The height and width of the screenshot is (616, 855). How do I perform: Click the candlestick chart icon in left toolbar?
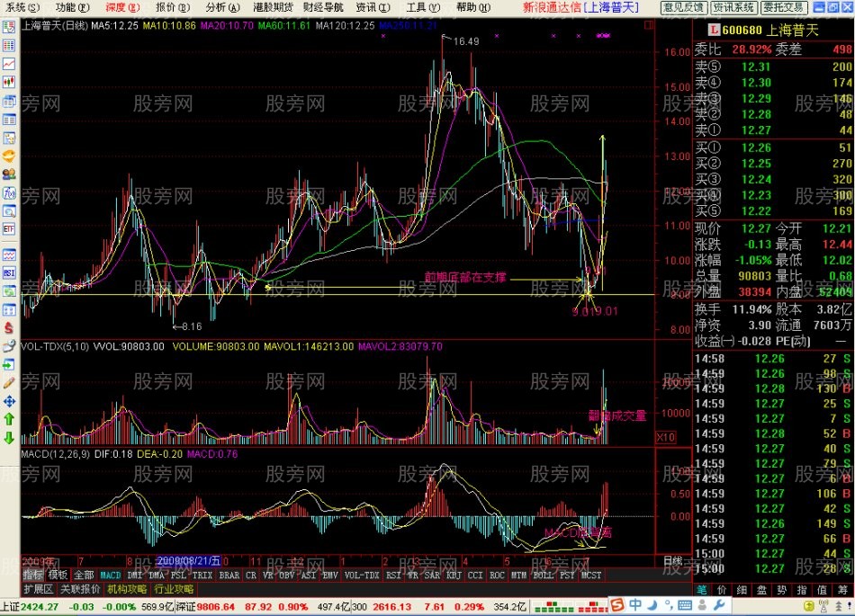click(9, 83)
